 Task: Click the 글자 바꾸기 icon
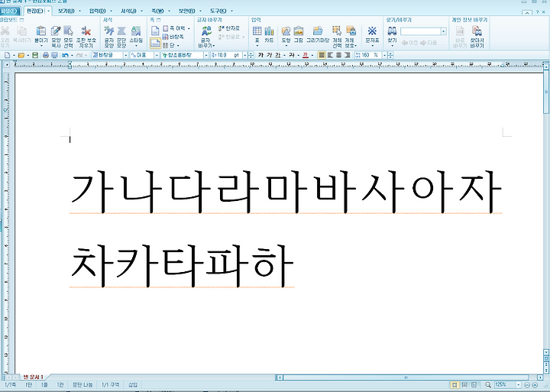click(206, 31)
